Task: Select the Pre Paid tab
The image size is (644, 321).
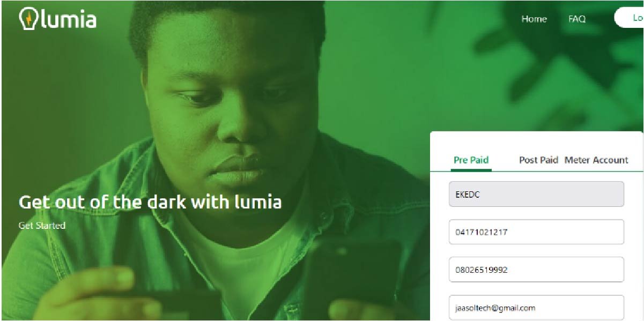Action: [471, 160]
